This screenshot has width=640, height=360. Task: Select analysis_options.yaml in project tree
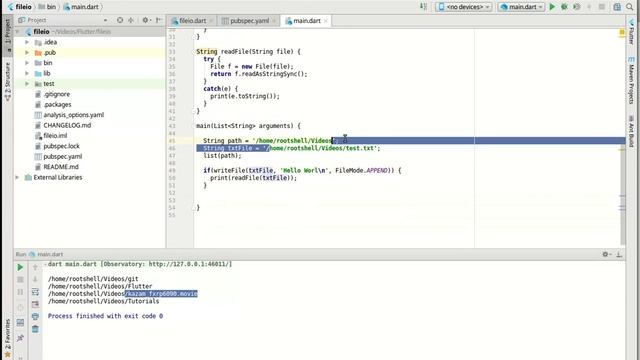point(73,115)
